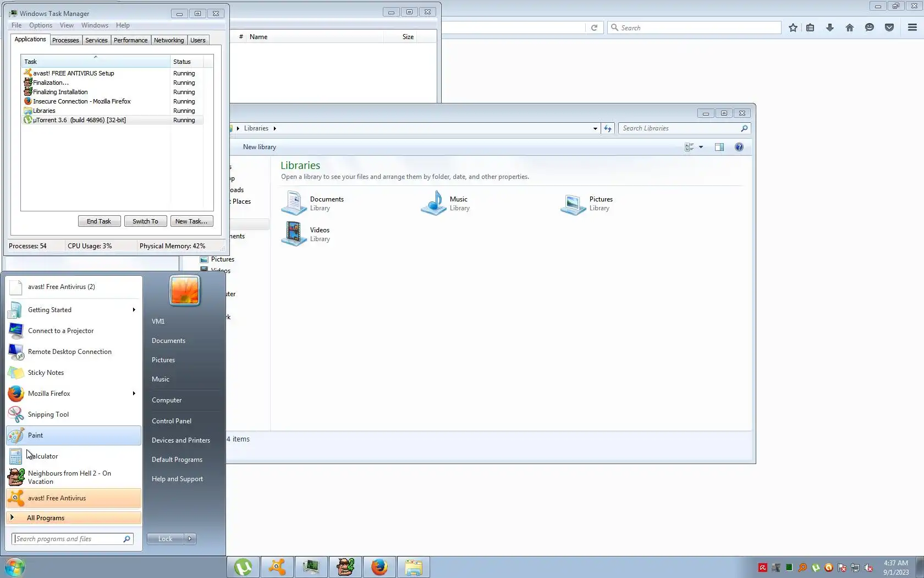Expand All Programs in Start menu
Screen dimensions: 924x578
tap(74, 518)
